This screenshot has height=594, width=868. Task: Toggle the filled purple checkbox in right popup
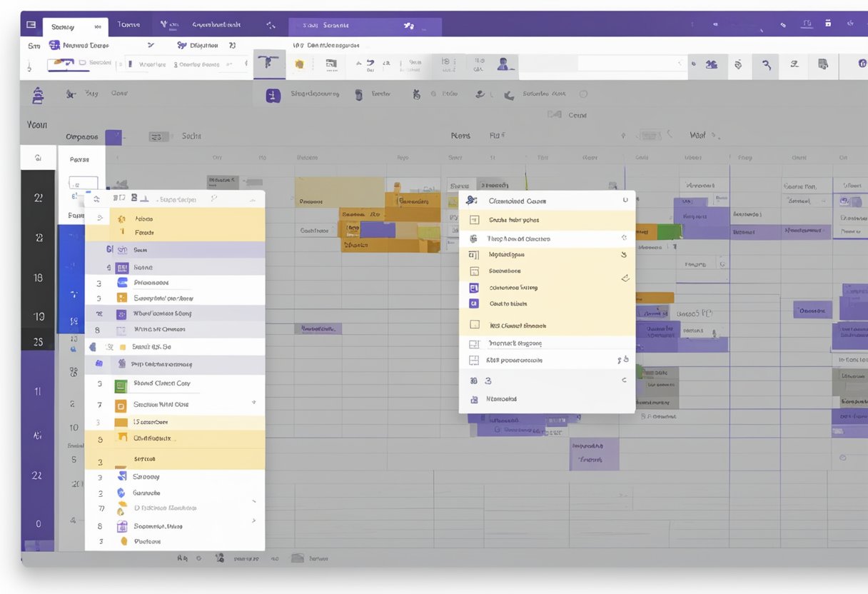pos(473,288)
